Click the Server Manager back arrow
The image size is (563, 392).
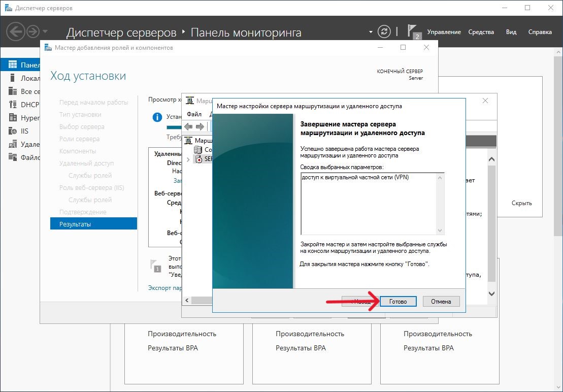(x=16, y=31)
